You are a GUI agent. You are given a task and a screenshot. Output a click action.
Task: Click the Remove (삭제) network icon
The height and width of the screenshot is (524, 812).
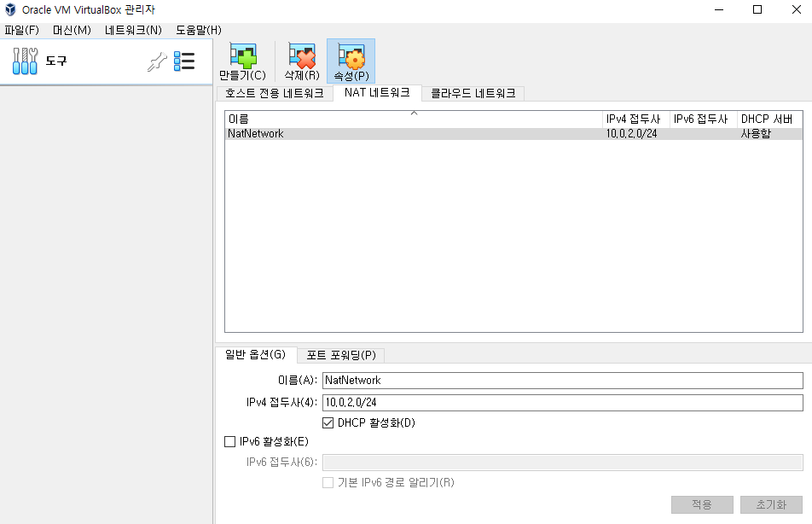tap(302, 61)
